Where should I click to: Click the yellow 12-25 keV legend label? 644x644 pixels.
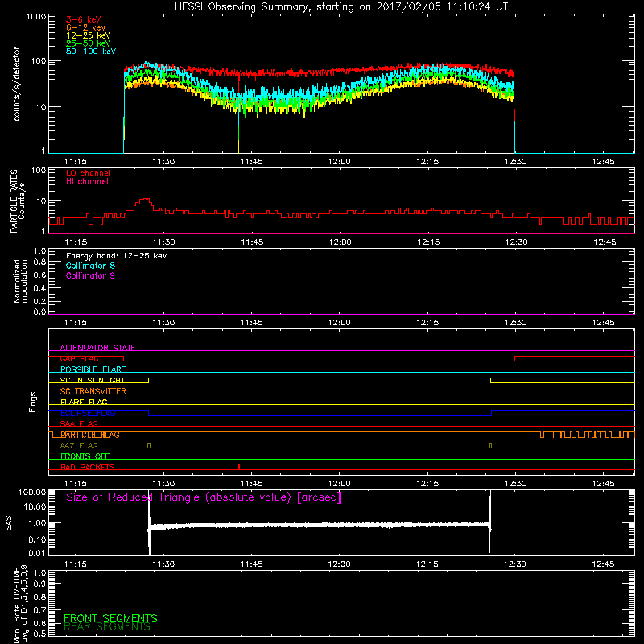(x=89, y=35)
